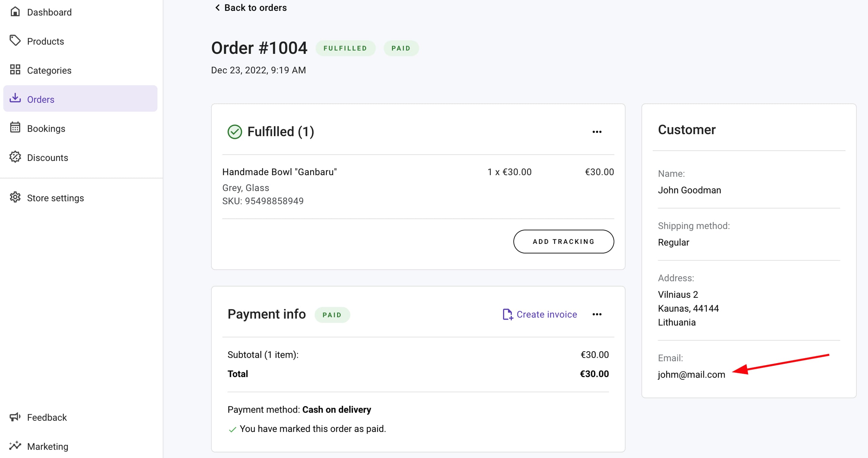Open the Orders menu item
Screen dimensions: 868x458
click(x=41, y=99)
